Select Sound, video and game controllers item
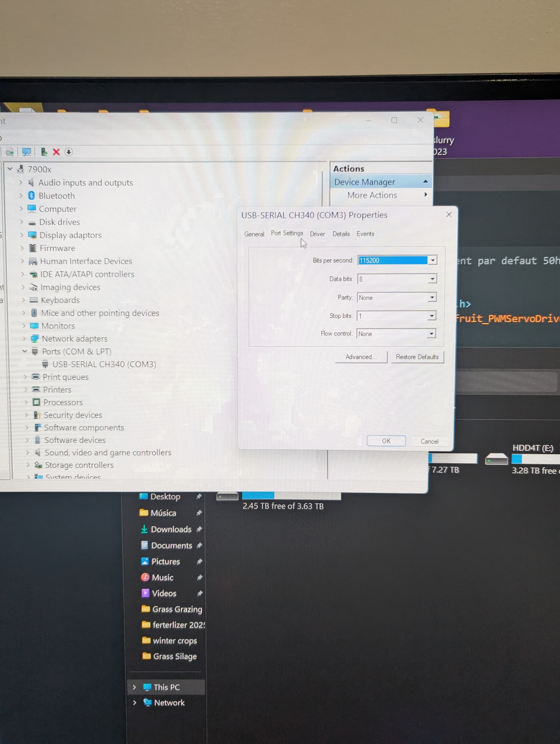This screenshot has height=744, width=560. 108,453
